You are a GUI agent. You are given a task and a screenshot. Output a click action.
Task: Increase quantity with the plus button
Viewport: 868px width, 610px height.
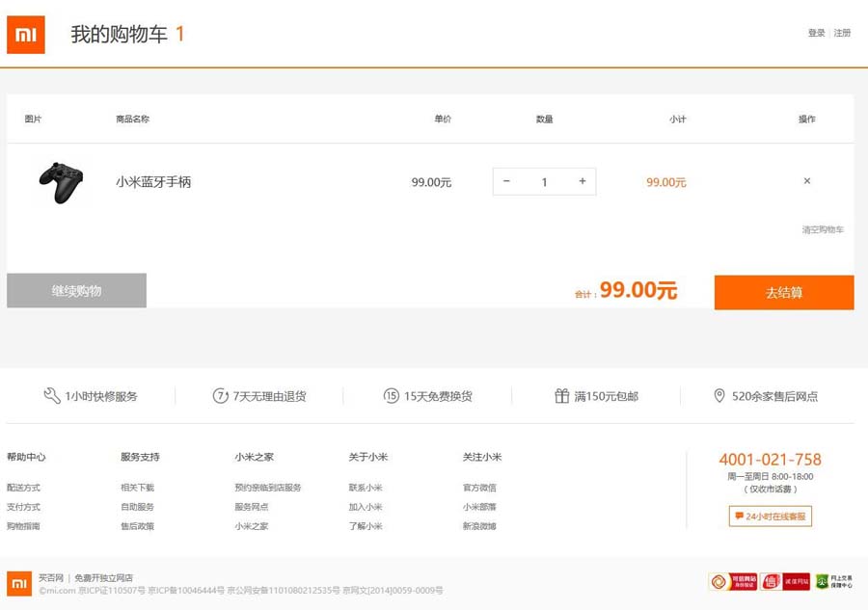pos(583,181)
